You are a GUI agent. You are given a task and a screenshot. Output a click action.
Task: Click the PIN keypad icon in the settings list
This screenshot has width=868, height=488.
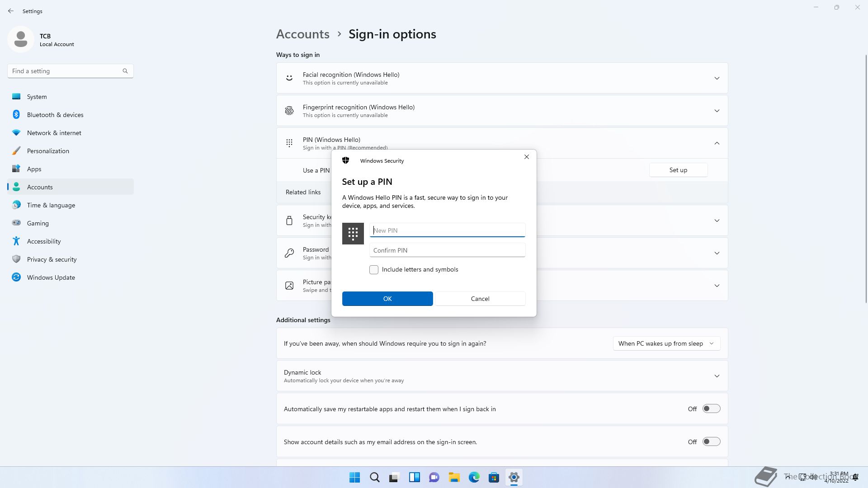[x=289, y=143]
